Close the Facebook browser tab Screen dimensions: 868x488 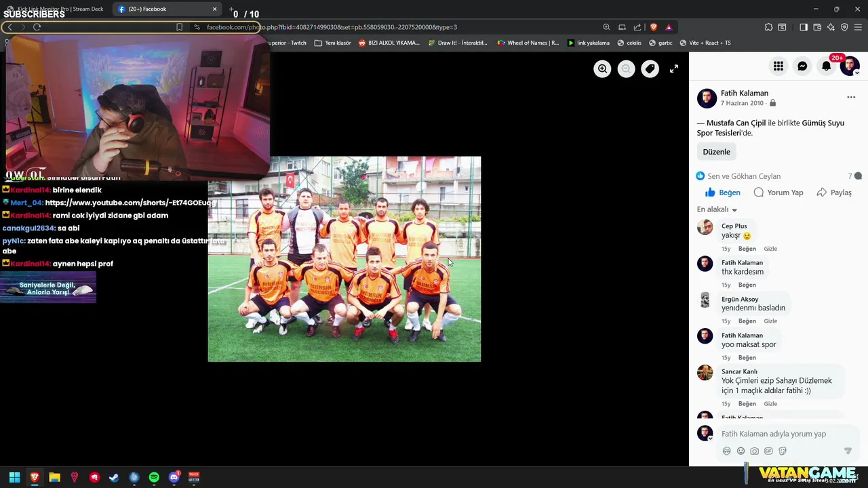[214, 9]
